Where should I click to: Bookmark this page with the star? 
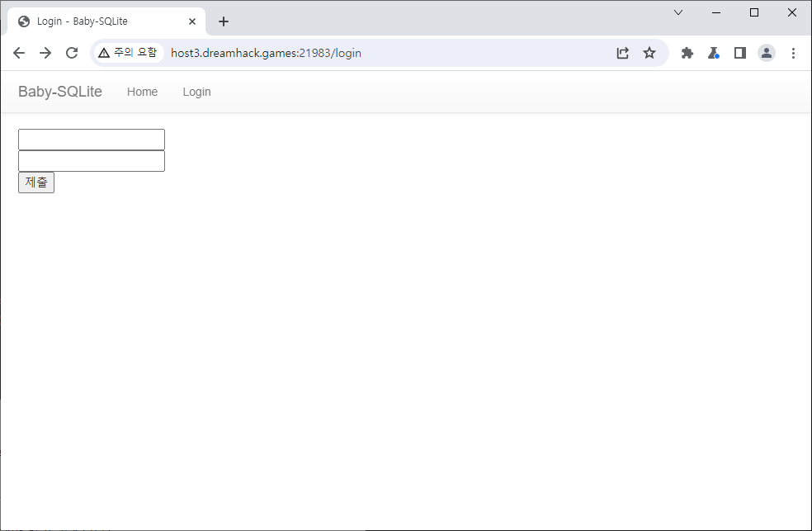click(649, 53)
